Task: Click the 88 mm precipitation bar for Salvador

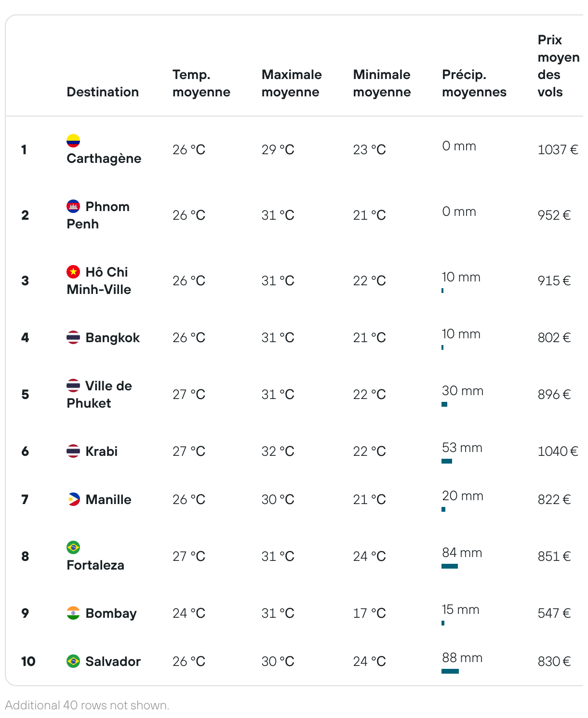Action: tap(450, 671)
